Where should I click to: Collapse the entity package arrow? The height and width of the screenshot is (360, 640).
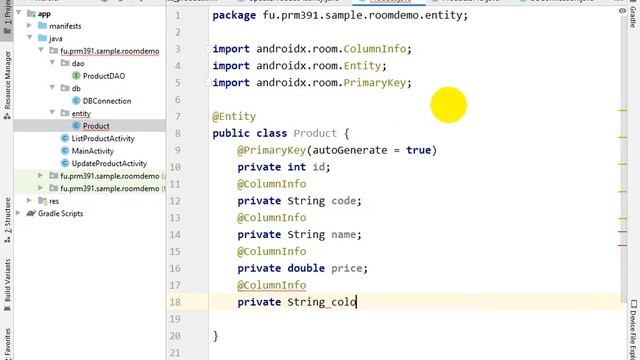tap(52, 112)
